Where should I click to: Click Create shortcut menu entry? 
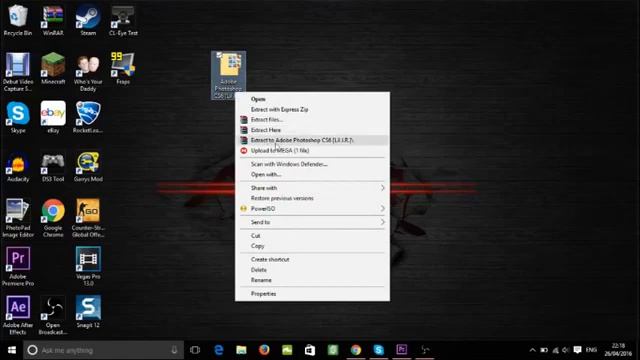pyautogui.click(x=312, y=260)
